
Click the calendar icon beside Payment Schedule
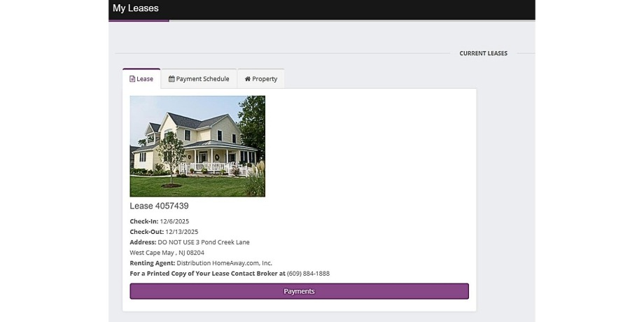click(171, 79)
